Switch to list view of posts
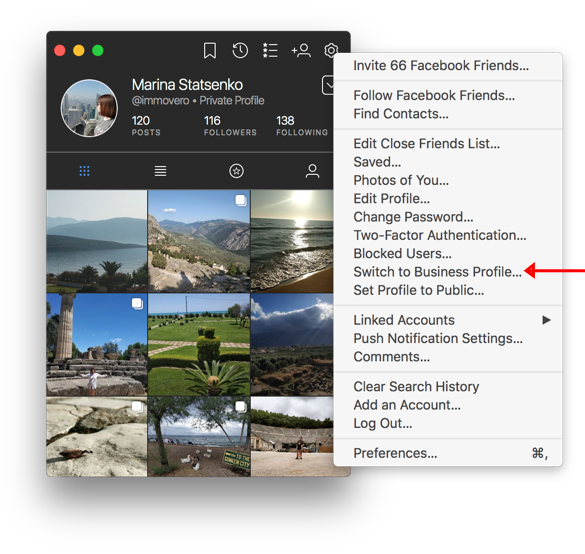The image size is (585, 554). (x=160, y=171)
